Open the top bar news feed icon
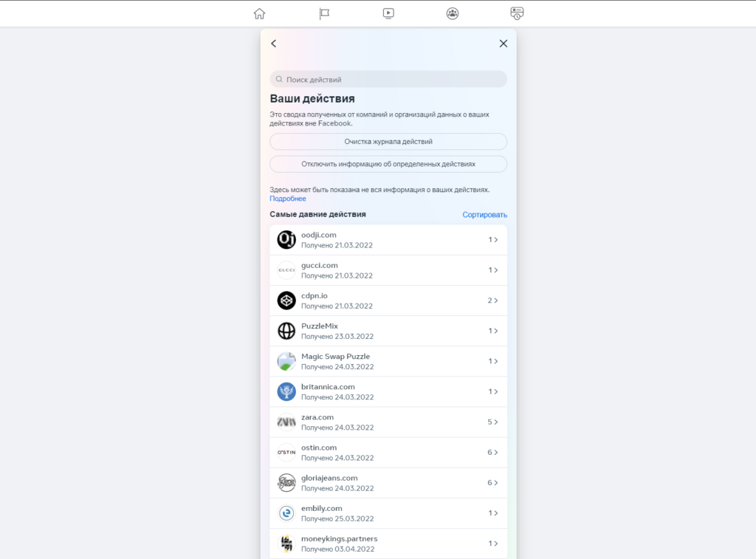This screenshot has width=756, height=559. tap(517, 13)
